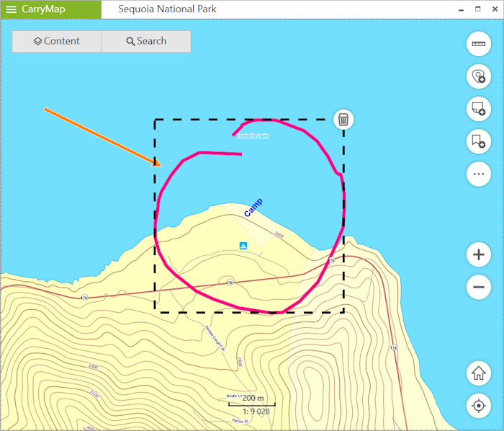This screenshot has width=504, height=431.
Task: Zoom in with the plus button
Action: (x=479, y=254)
